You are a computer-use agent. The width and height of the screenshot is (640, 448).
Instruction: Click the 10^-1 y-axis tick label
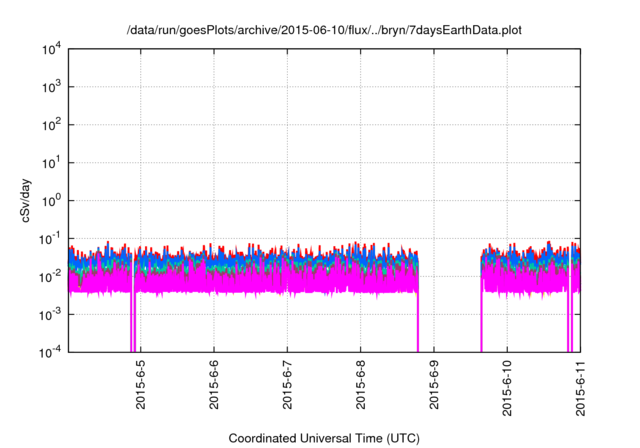pos(50,239)
